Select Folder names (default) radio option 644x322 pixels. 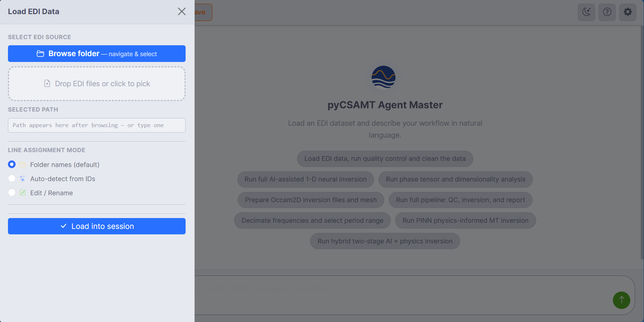pos(12,164)
